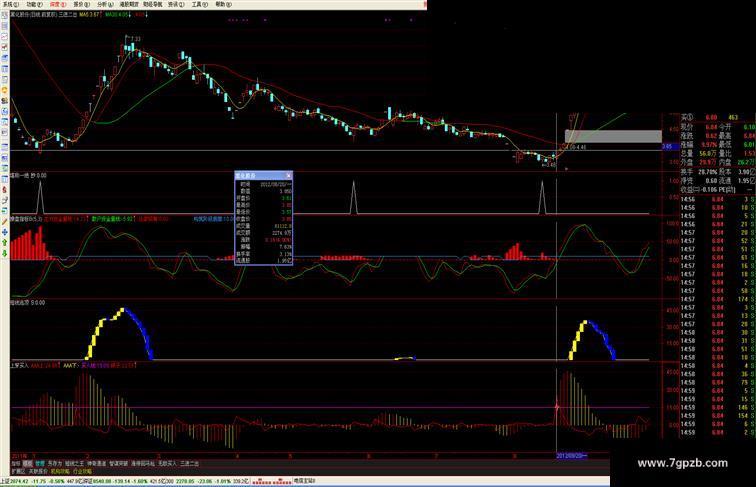
Task: Select the pencil drawing tool icon
Action: 4,221
